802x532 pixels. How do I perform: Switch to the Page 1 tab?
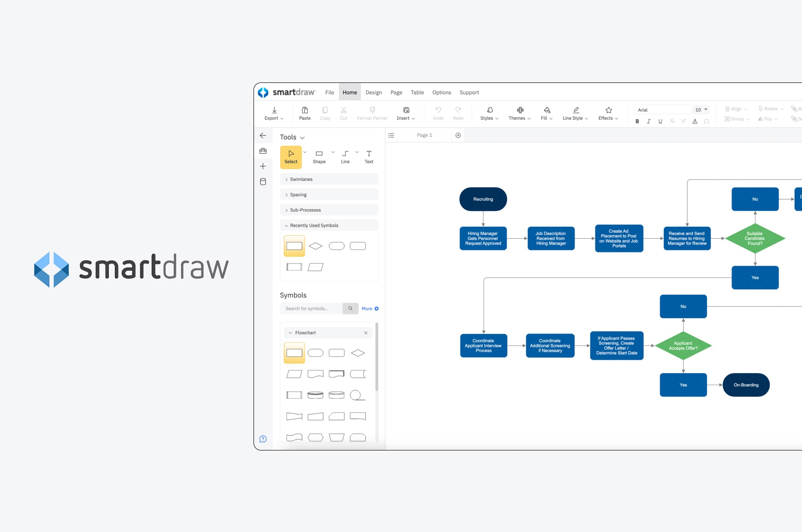[425, 135]
